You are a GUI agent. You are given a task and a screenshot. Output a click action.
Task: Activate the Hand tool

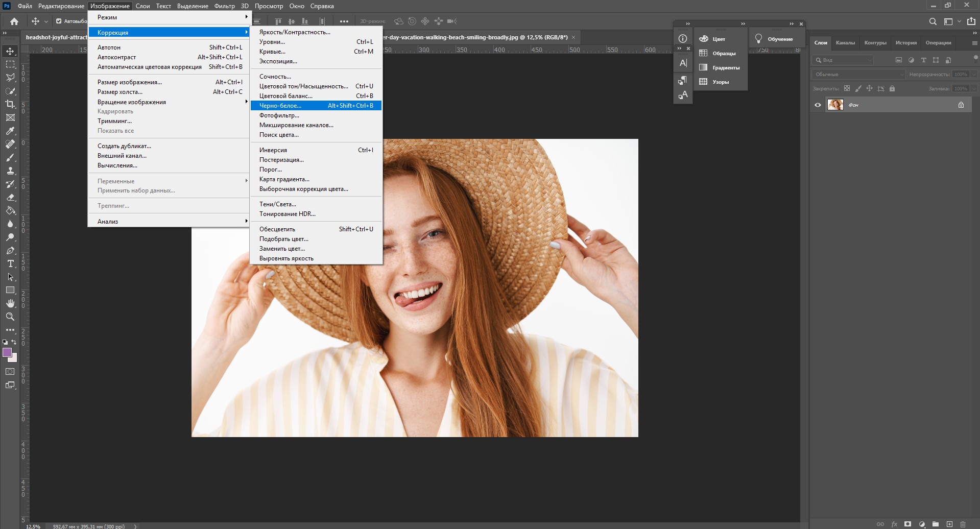[10, 303]
